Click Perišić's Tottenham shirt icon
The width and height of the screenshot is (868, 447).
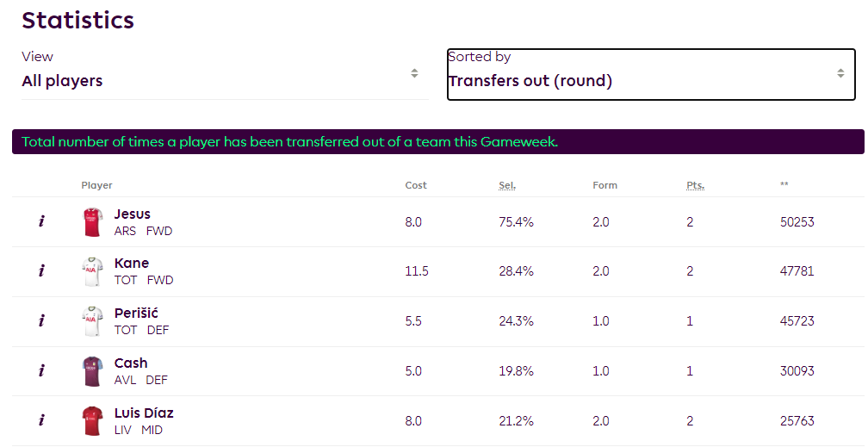pyautogui.click(x=92, y=321)
